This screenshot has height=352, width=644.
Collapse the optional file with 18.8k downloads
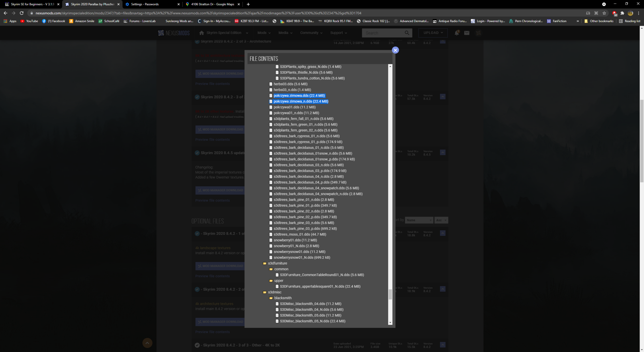click(443, 233)
